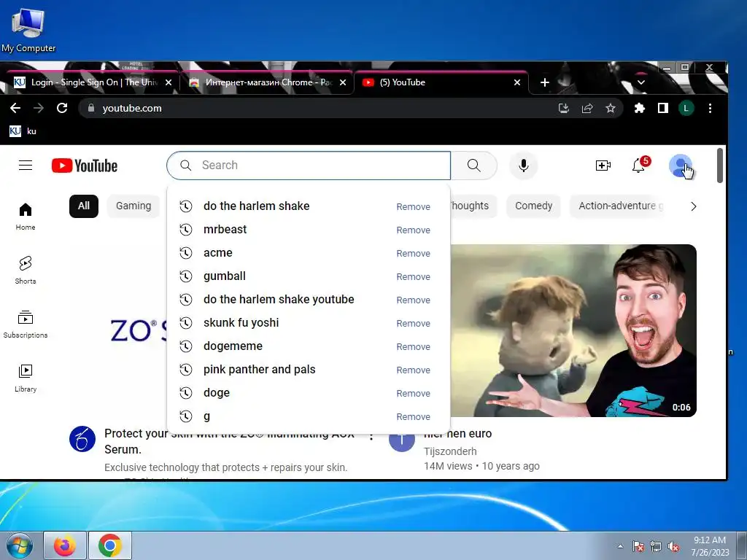Open the YouTube account avatar menu
This screenshot has width=747, height=560.
coord(681,166)
